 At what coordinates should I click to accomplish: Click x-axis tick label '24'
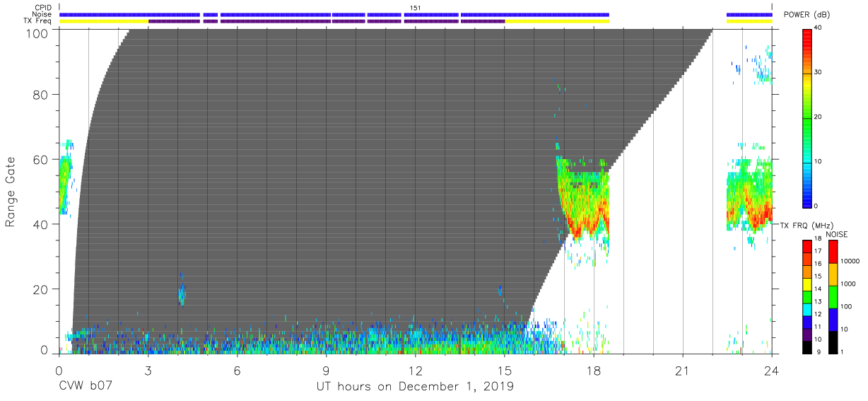772,370
